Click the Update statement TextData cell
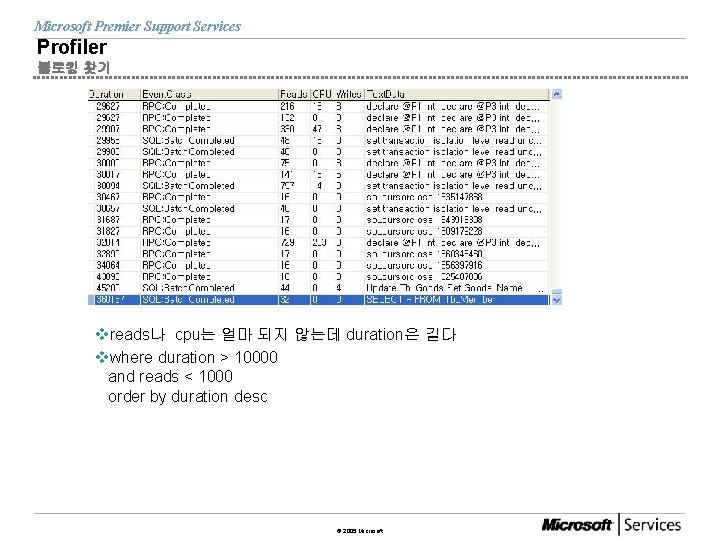Image resolution: width=720 pixels, height=540 pixels. click(x=456, y=288)
